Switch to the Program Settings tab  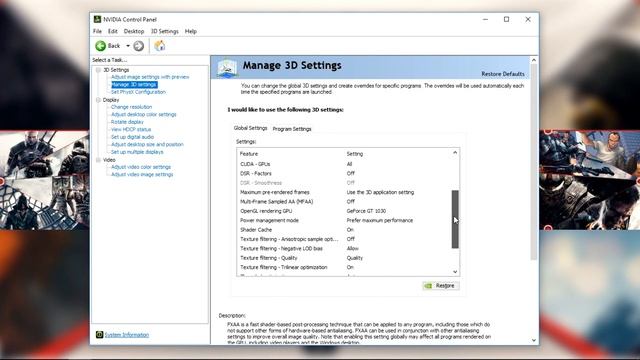292,129
